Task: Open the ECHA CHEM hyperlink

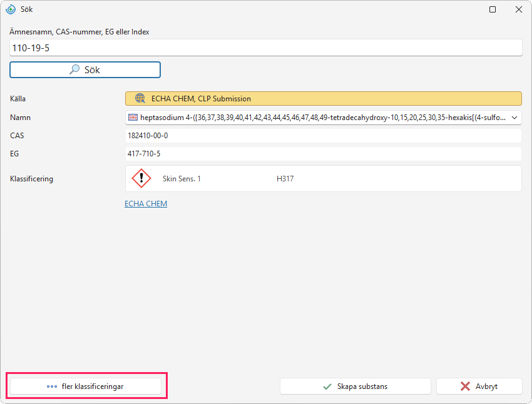Action: 146,204
